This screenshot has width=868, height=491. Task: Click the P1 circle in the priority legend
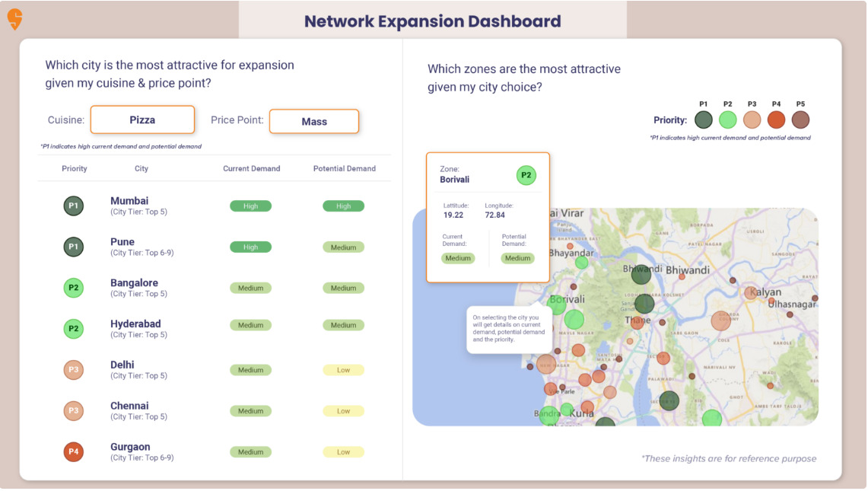tap(703, 120)
